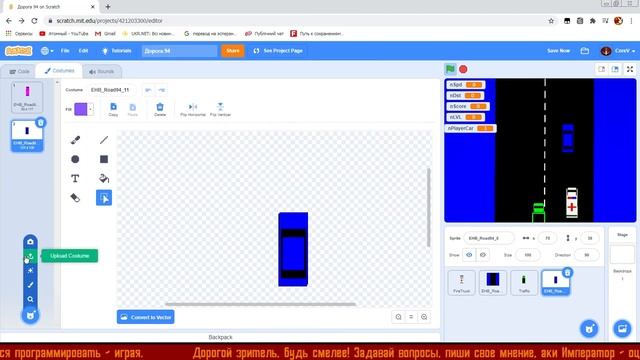The height and width of the screenshot is (360, 640).
Task: Open the Fill color dropdown arrow
Action: 90,109
